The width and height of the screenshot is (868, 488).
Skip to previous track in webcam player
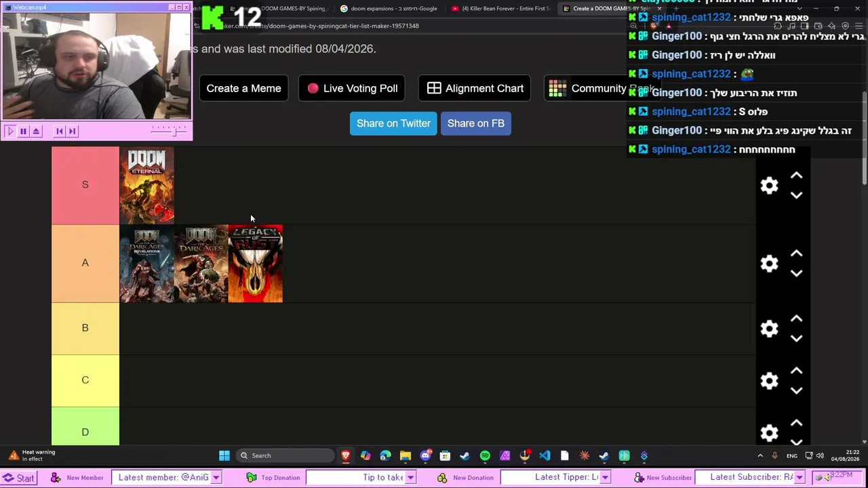(60, 131)
